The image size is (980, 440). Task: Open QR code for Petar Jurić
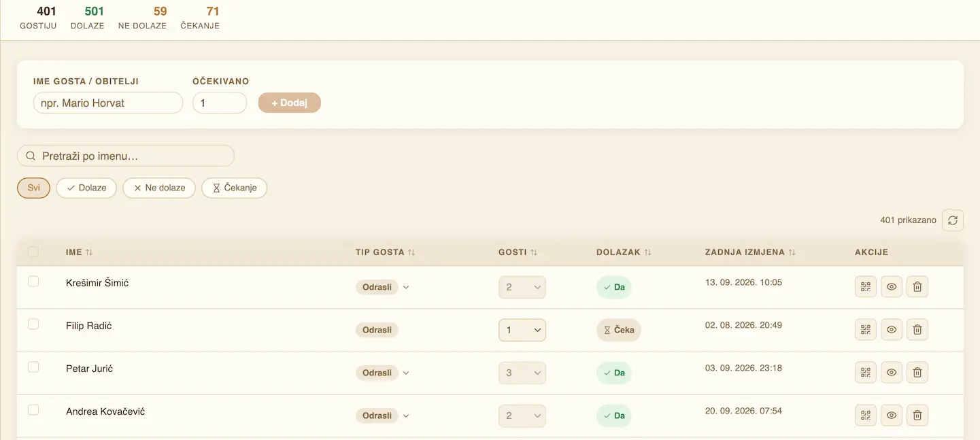(866, 373)
